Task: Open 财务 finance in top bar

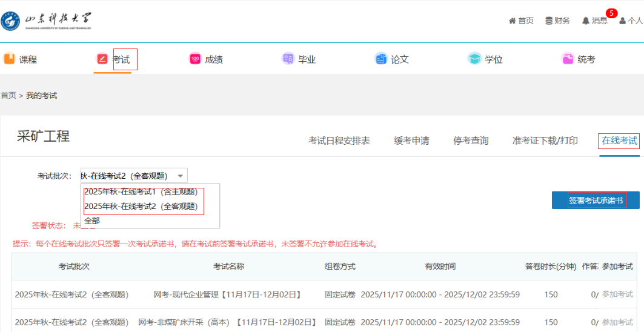Action: [x=557, y=21]
